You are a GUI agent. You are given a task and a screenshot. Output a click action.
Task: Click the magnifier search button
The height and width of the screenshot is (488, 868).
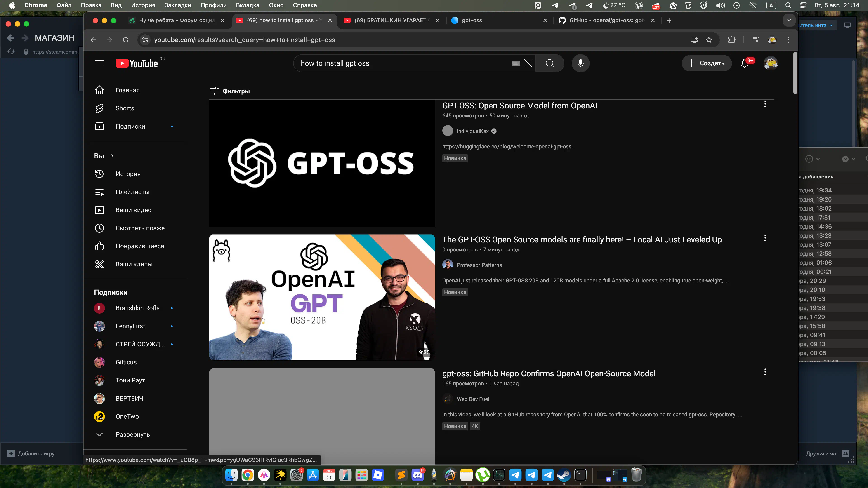tap(550, 63)
